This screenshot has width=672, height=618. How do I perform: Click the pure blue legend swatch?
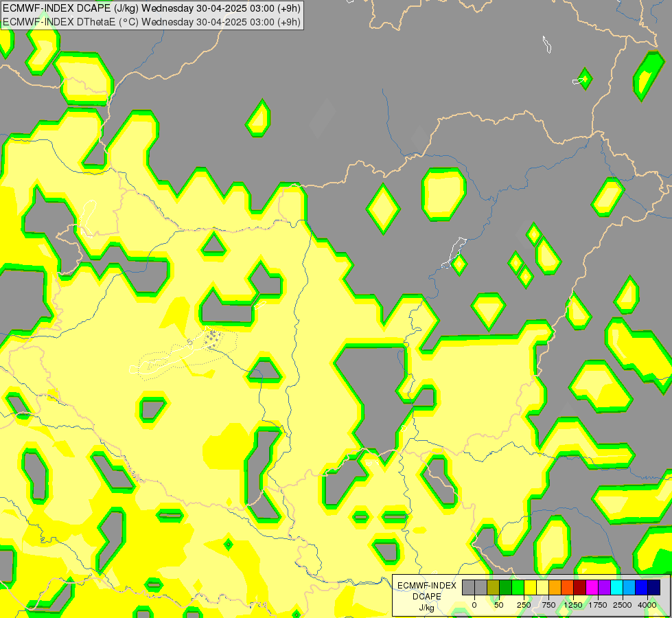[642, 588]
